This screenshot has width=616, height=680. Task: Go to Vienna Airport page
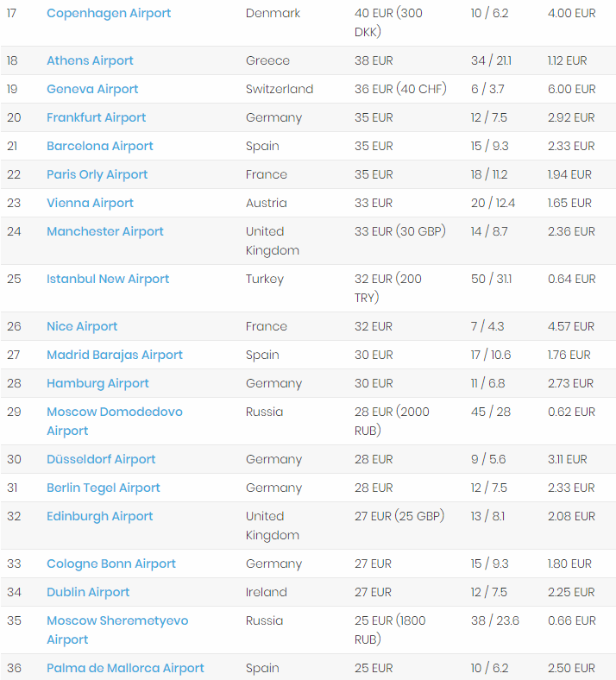pyautogui.click(x=90, y=203)
